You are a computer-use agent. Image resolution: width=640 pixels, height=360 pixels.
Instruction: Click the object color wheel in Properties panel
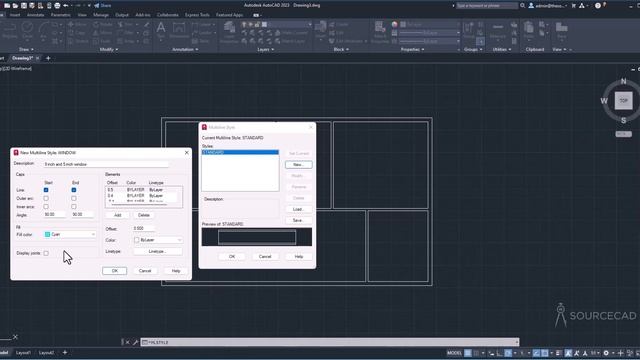click(x=394, y=24)
